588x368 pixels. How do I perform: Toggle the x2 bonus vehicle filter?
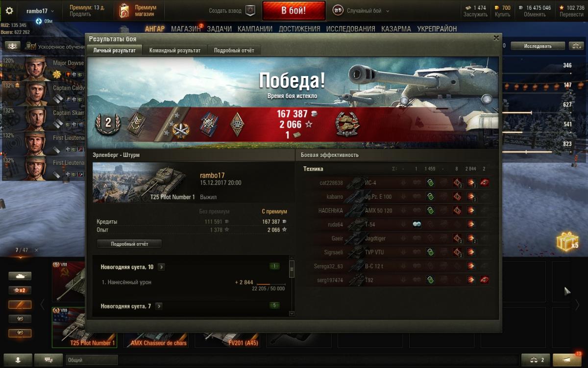[20, 290]
